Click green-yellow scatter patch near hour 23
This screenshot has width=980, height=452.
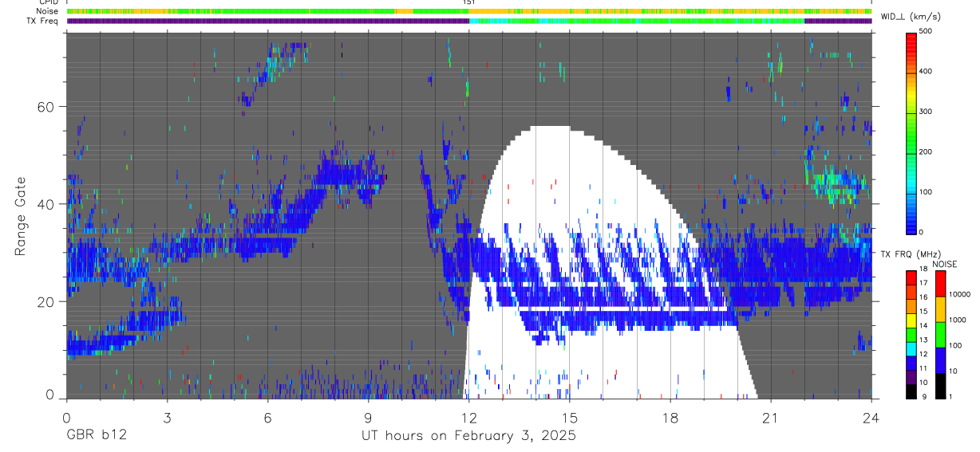(x=838, y=183)
